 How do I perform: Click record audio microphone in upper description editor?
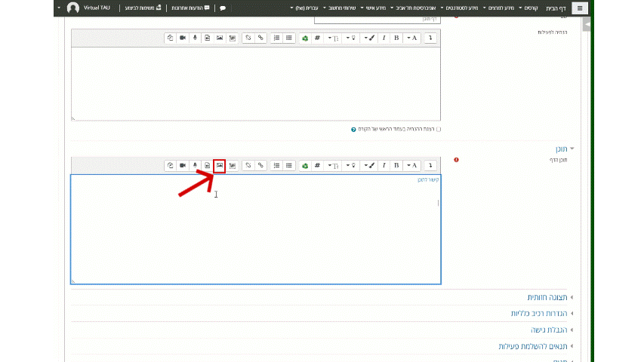click(195, 38)
